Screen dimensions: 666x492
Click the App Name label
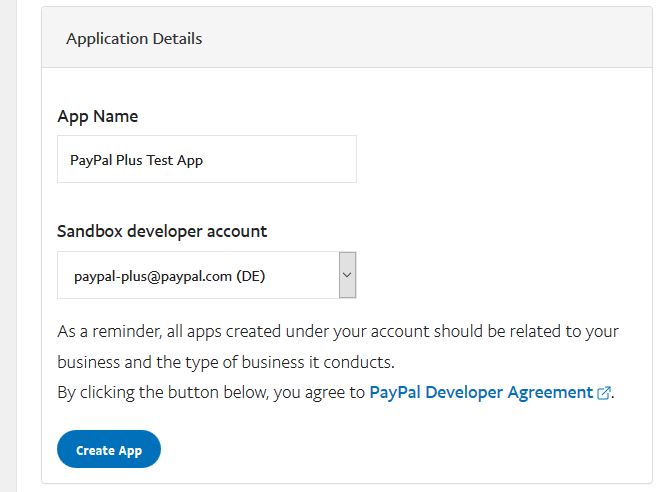point(98,116)
